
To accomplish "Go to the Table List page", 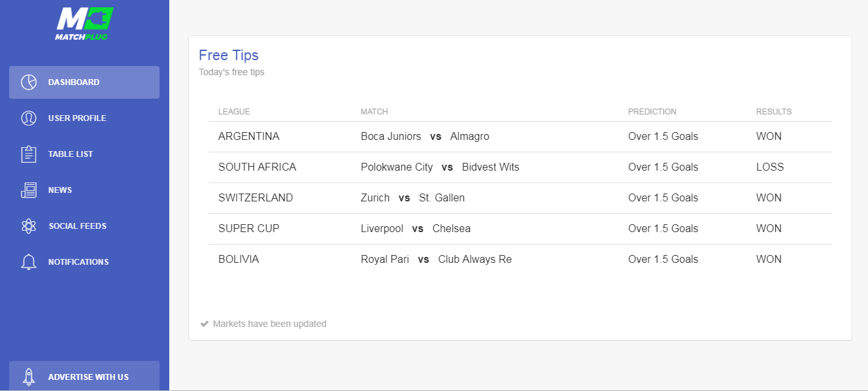I will tap(84, 154).
